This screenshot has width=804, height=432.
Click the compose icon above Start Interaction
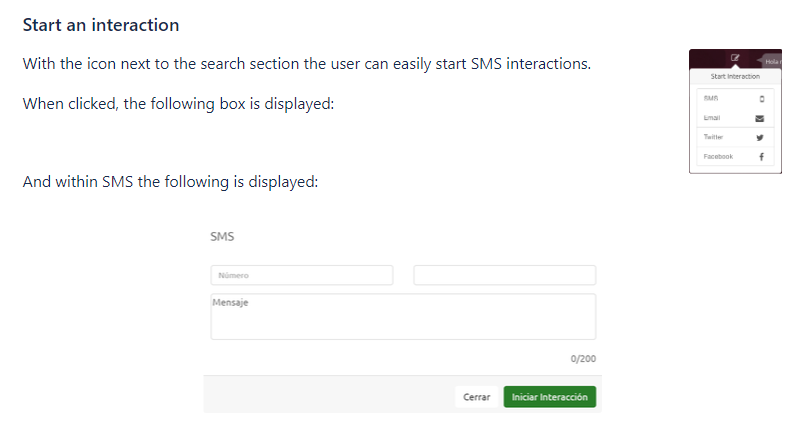point(735,58)
